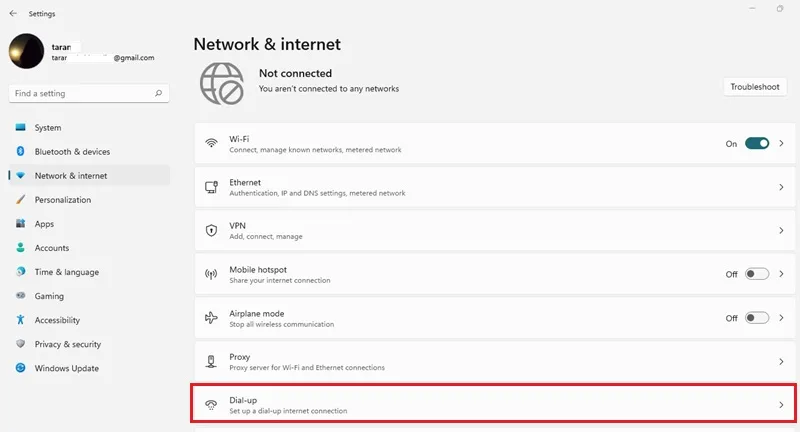This screenshot has width=800, height=432.
Task: Click the Wi-Fi signal icon
Action: [211, 143]
